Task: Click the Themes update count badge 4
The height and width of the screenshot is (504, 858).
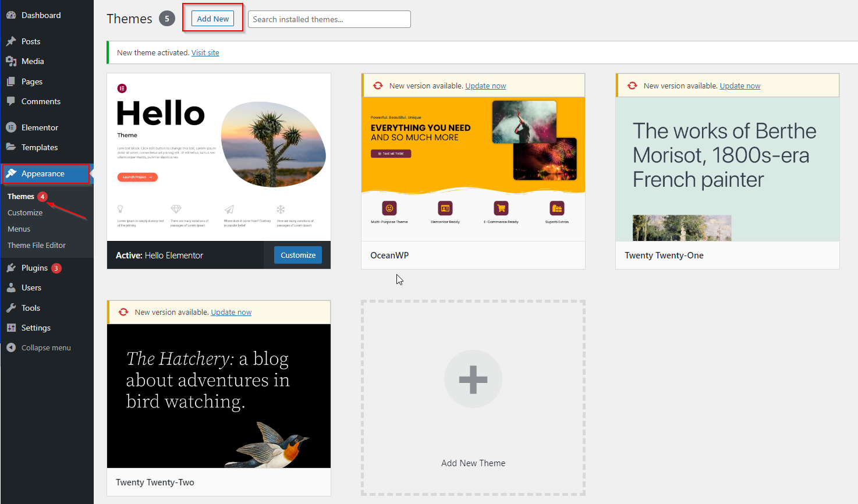Action: point(42,197)
